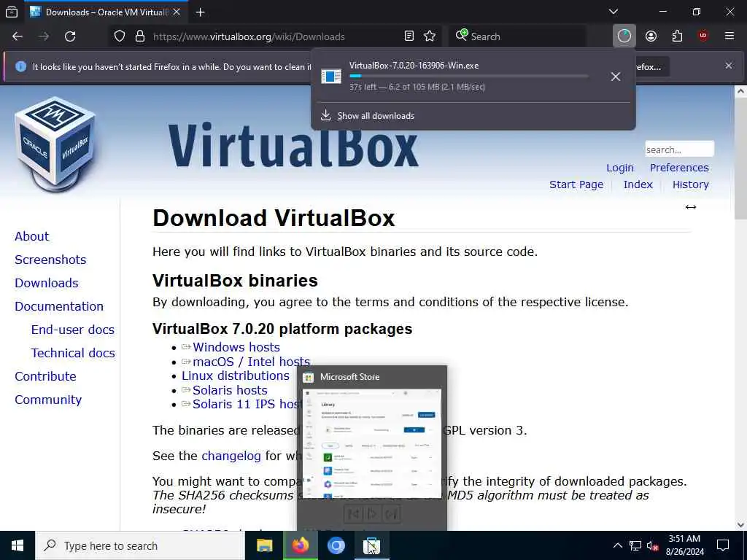The width and height of the screenshot is (747, 560).
Task: Click the site search box
Action: (x=679, y=149)
